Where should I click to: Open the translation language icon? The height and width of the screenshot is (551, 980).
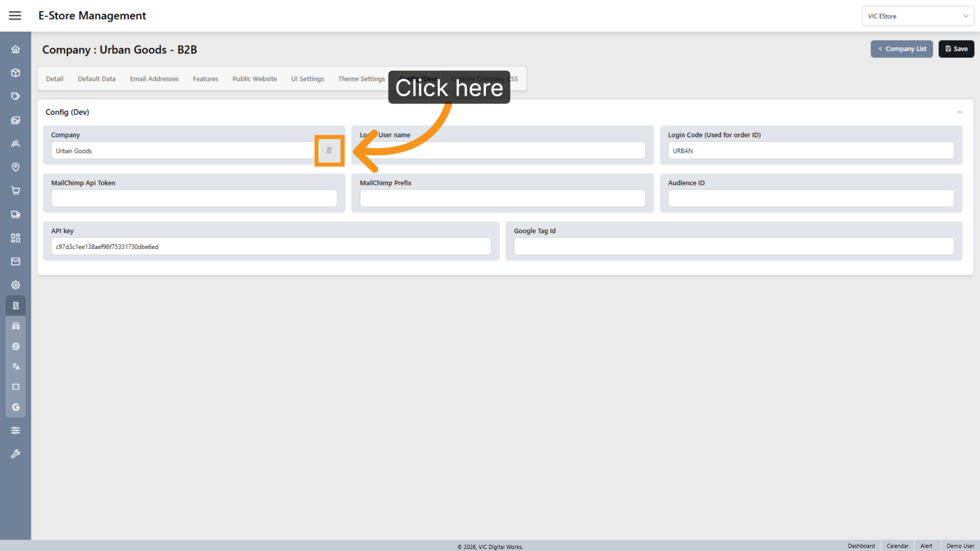pos(16,367)
